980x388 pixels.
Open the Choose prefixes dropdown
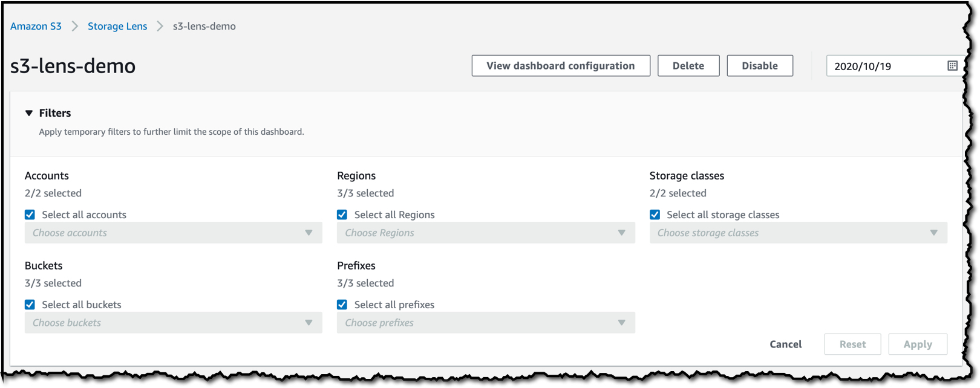(486, 323)
